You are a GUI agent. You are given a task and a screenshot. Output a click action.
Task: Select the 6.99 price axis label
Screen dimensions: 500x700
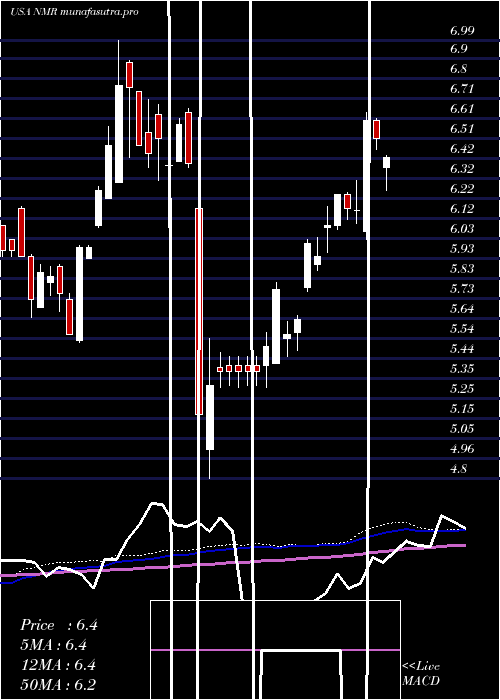[x=462, y=31]
